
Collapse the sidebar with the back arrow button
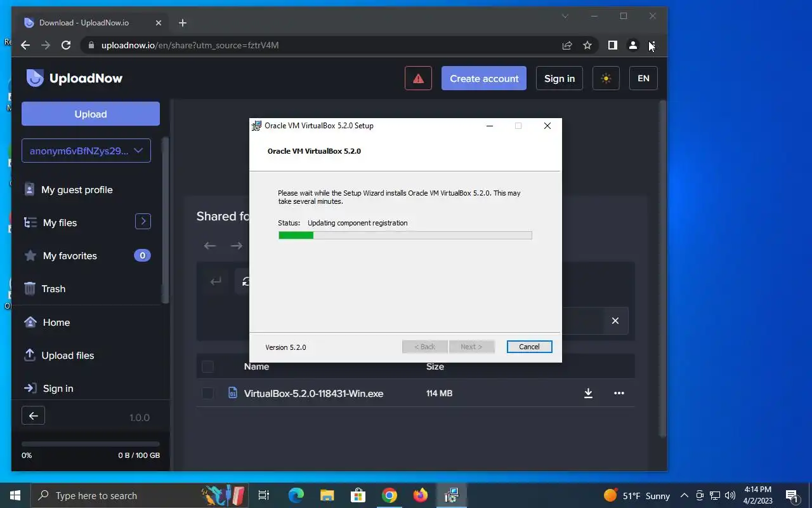34,416
